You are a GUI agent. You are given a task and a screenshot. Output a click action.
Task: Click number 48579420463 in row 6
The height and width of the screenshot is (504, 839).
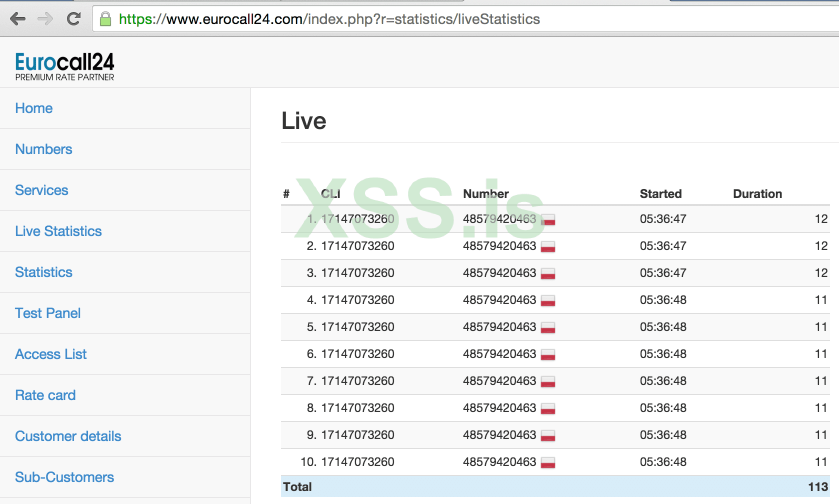coord(499,354)
